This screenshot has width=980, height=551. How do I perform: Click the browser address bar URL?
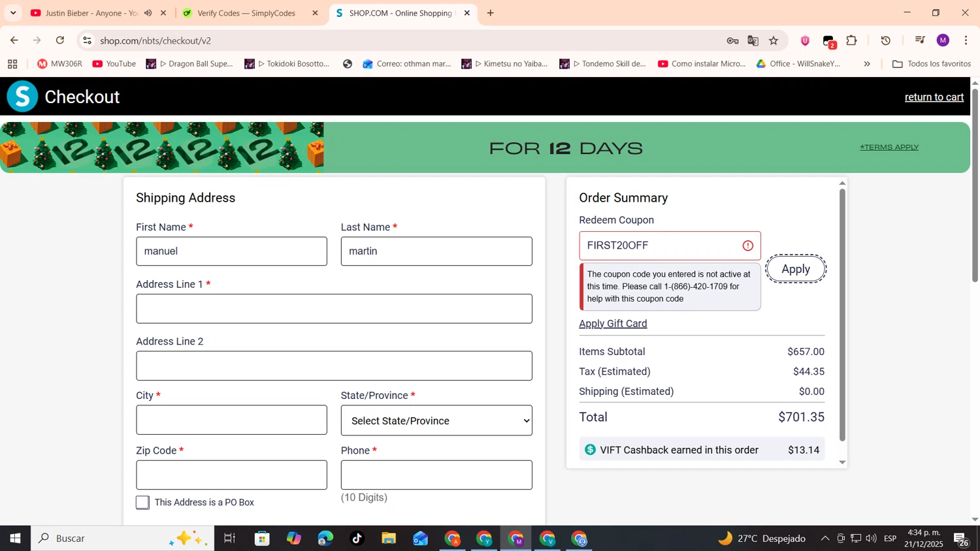coord(155,40)
